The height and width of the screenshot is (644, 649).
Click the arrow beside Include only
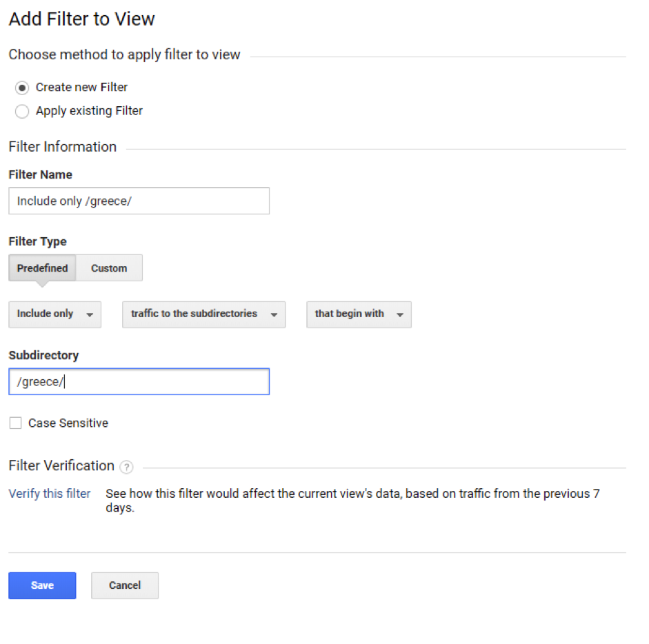[90, 315]
